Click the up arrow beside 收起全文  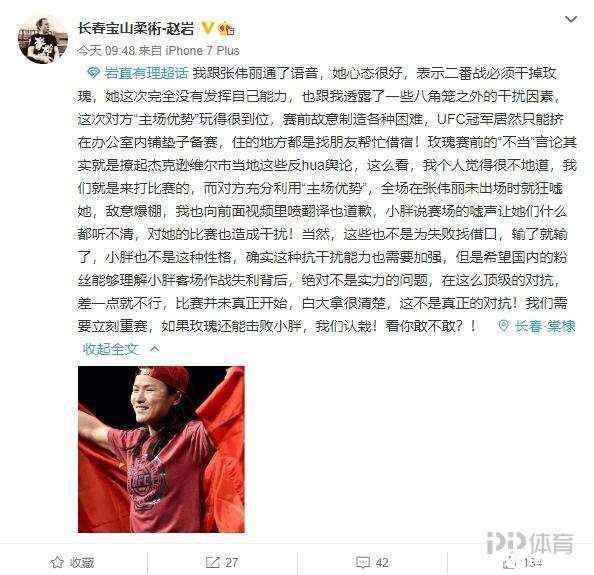pos(155,349)
